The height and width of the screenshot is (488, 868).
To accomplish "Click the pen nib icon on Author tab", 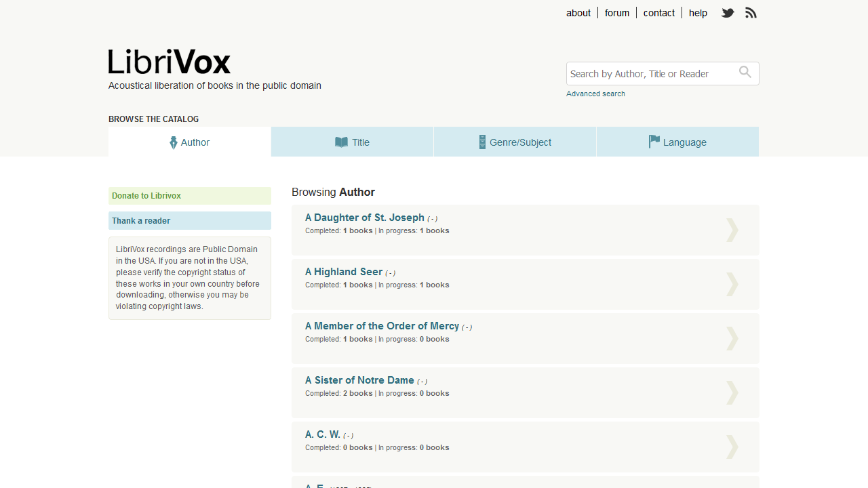I will [x=174, y=142].
